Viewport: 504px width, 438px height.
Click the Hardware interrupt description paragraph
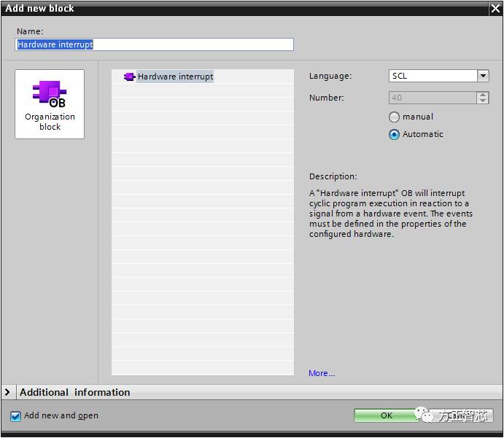390,214
